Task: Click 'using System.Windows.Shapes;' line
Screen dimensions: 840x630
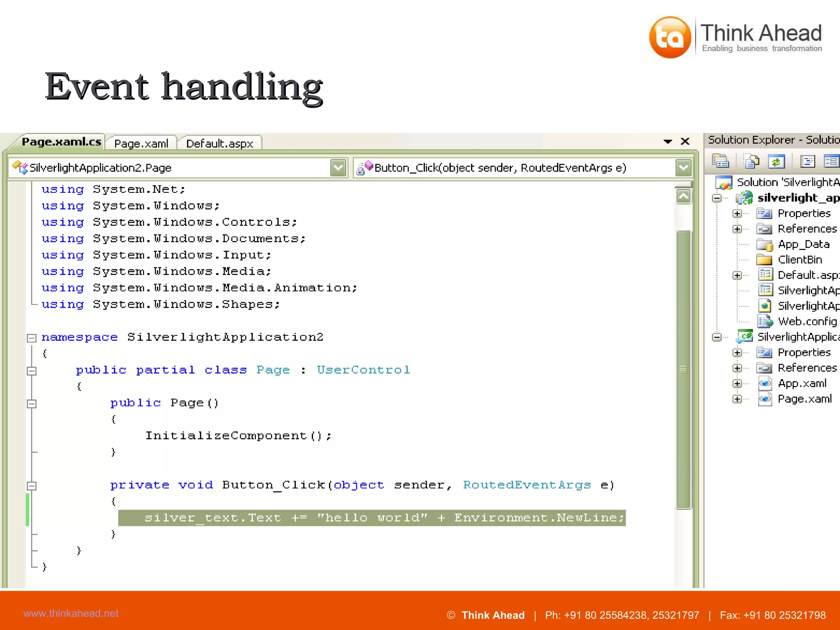Action: click(x=160, y=304)
